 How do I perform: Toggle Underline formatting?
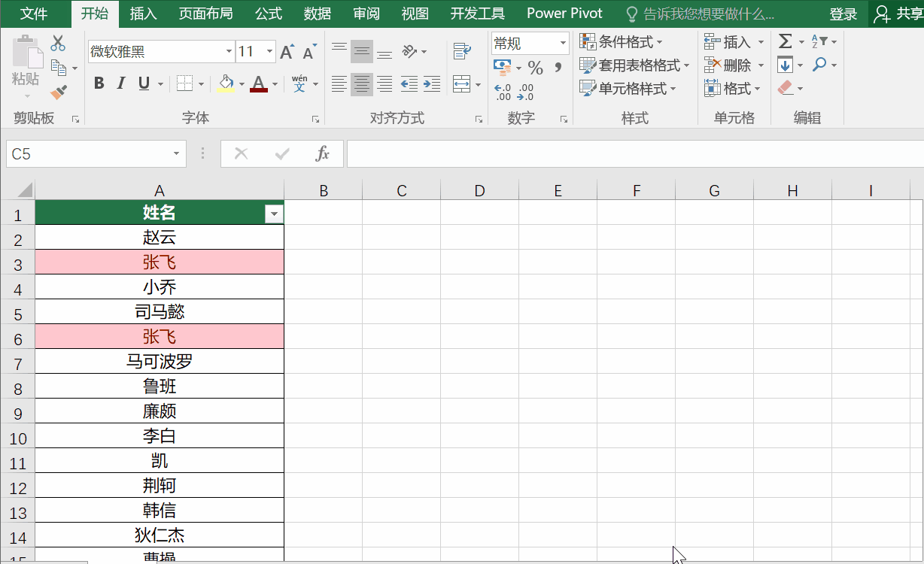(144, 83)
